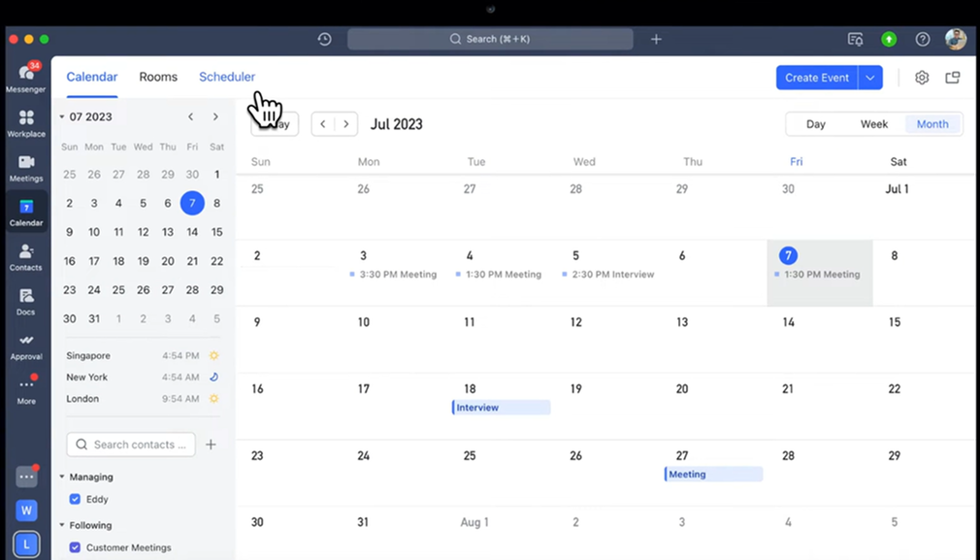980x560 pixels.
Task: Open the calendar notifications icon in title bar
Action: [855, 39]
